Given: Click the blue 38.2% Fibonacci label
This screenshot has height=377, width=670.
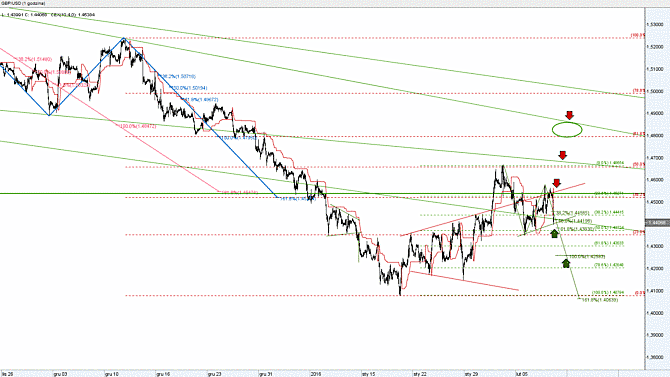Looking at the screenshot, I should click(x=178, y=77).
